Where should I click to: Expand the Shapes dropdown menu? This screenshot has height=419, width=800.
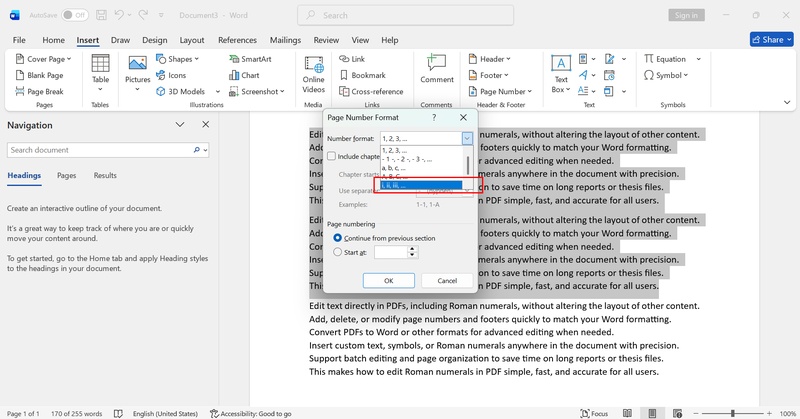[x=180, y=59]
